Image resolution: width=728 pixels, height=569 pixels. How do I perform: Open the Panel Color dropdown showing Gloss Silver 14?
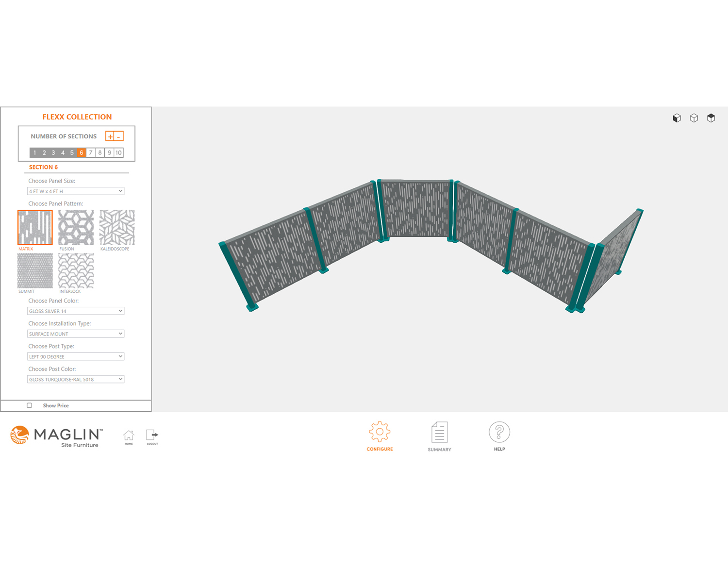(76, 311)
